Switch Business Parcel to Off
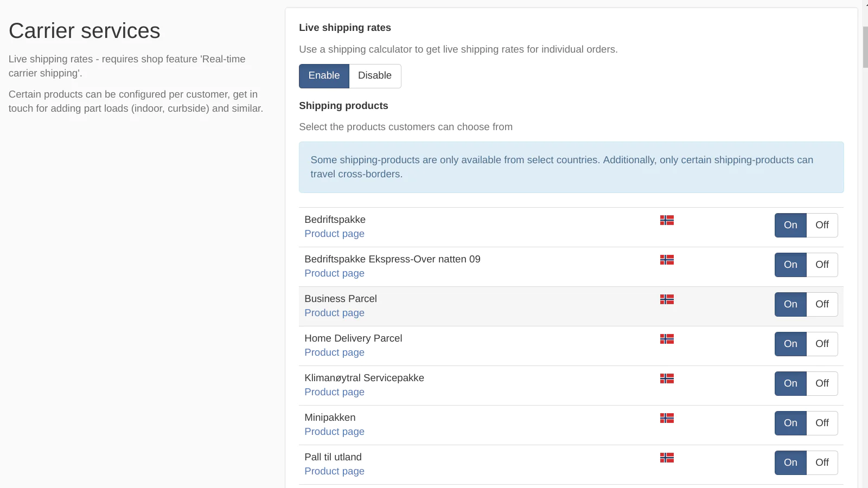This screenshot has width=868, height=488. coord(822,304)
